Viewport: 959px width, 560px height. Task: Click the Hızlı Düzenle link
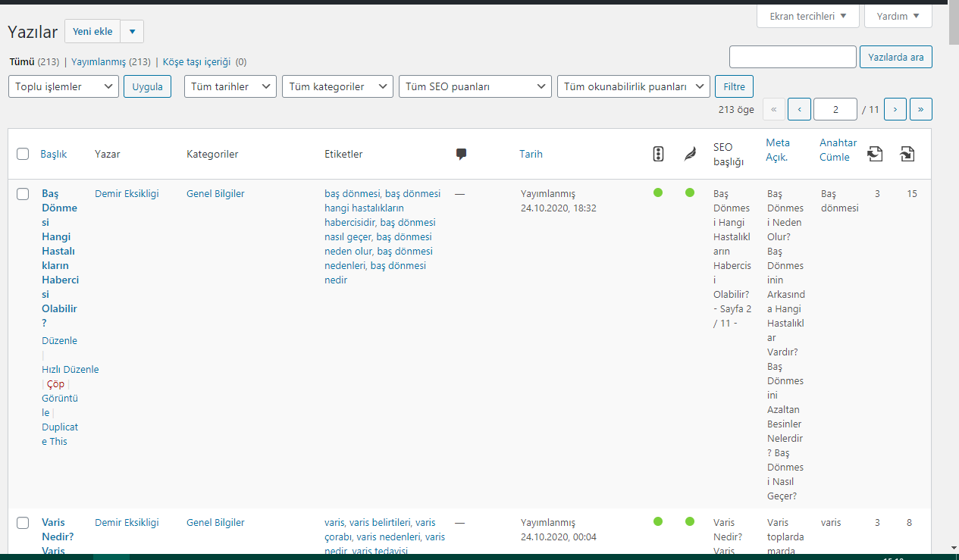coord(71,370)
